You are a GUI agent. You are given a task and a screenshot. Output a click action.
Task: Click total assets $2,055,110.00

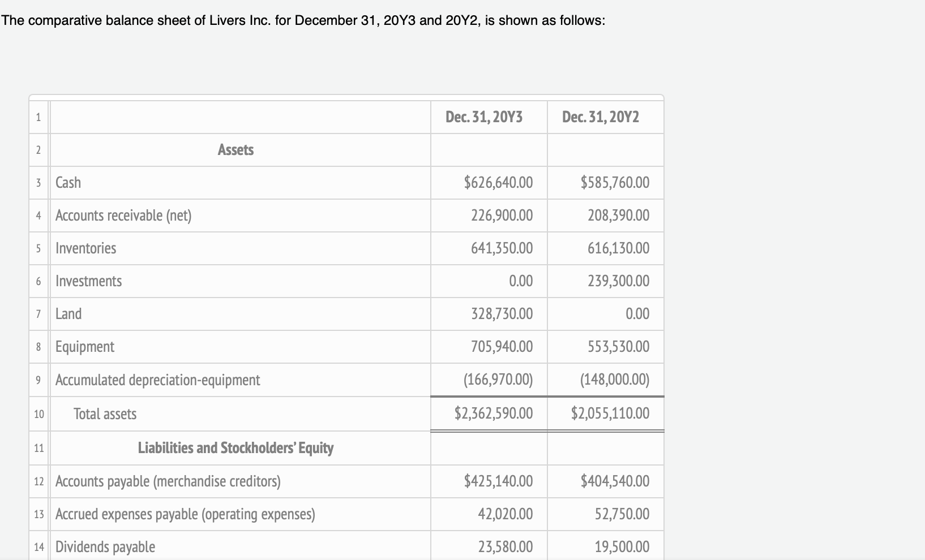(610, 413)
